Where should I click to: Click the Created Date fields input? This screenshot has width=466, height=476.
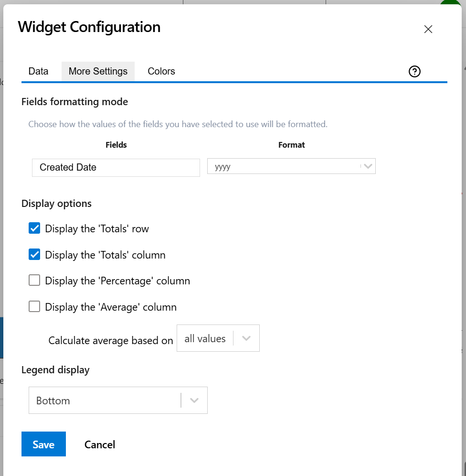pos(116,167)
